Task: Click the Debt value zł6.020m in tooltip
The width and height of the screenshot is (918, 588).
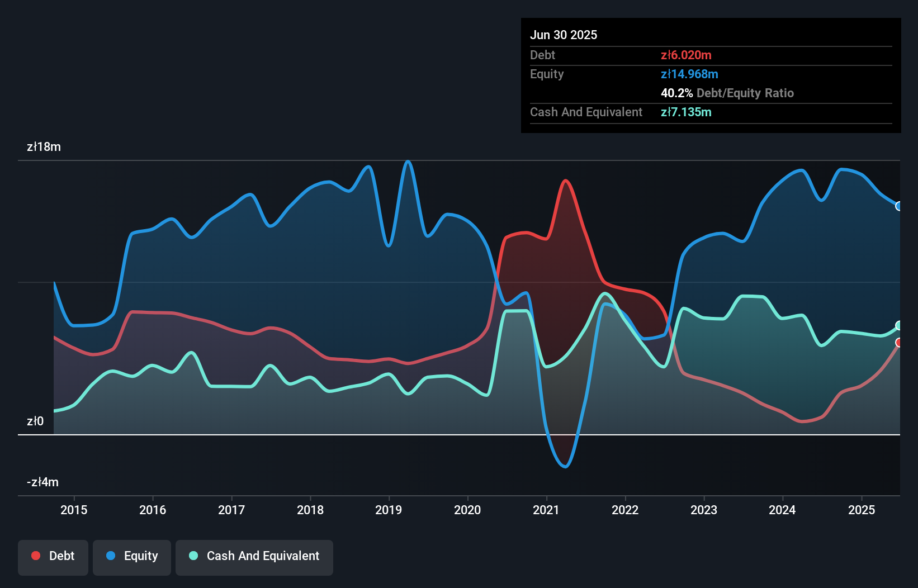Action: (x=686, y=55)
